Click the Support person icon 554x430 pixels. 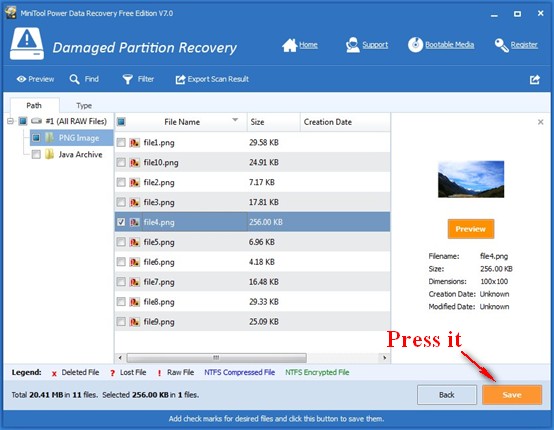tap(352, 45)
